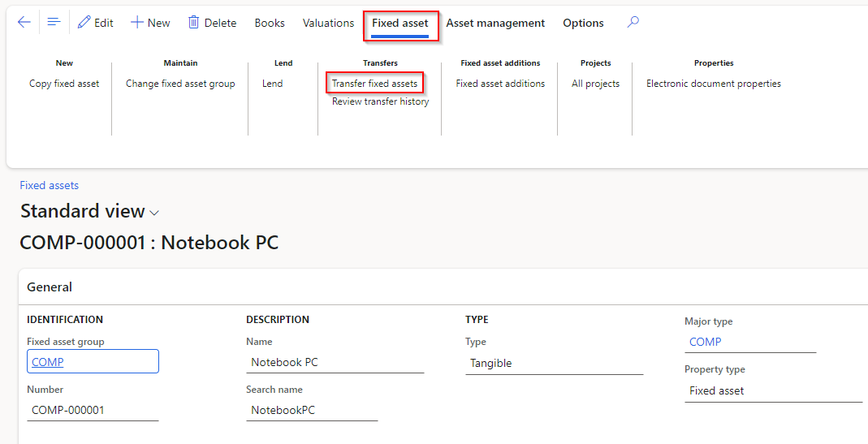Image resolution: width=868 pixels, height=444 pixels.
Task: Click the Edit pencil button
Action: pos(95,23)
